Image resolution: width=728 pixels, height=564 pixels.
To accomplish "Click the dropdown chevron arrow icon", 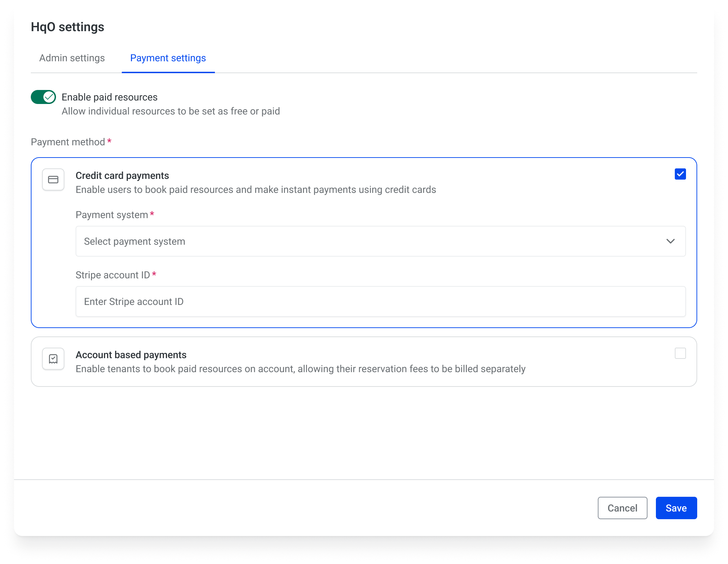I will click(670, 241).
